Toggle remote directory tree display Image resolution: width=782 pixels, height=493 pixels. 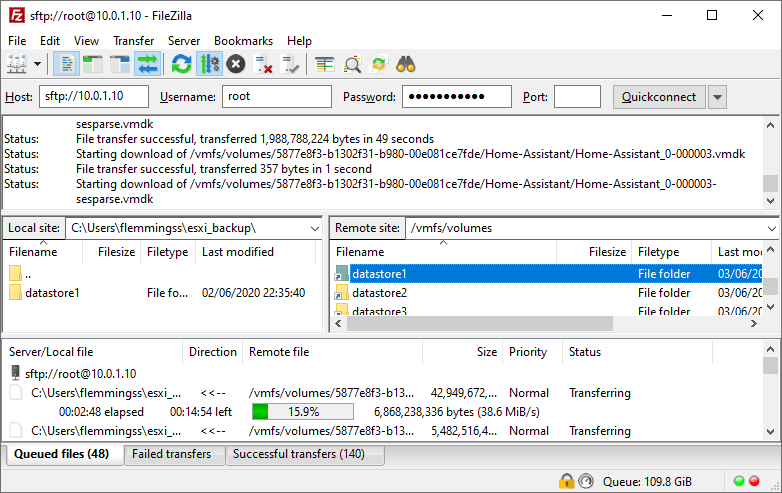(120, 64)
